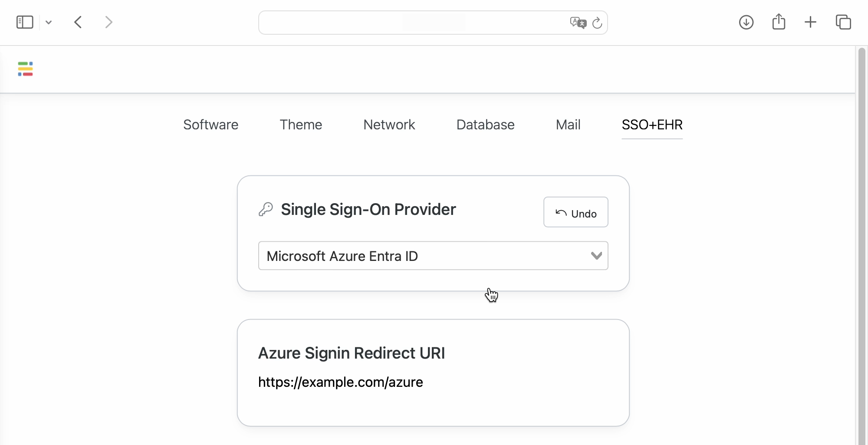The height and width of the screenshot is (445, 868).
Task: Click the page vertical scrollbar
Action: pos(862,245)
